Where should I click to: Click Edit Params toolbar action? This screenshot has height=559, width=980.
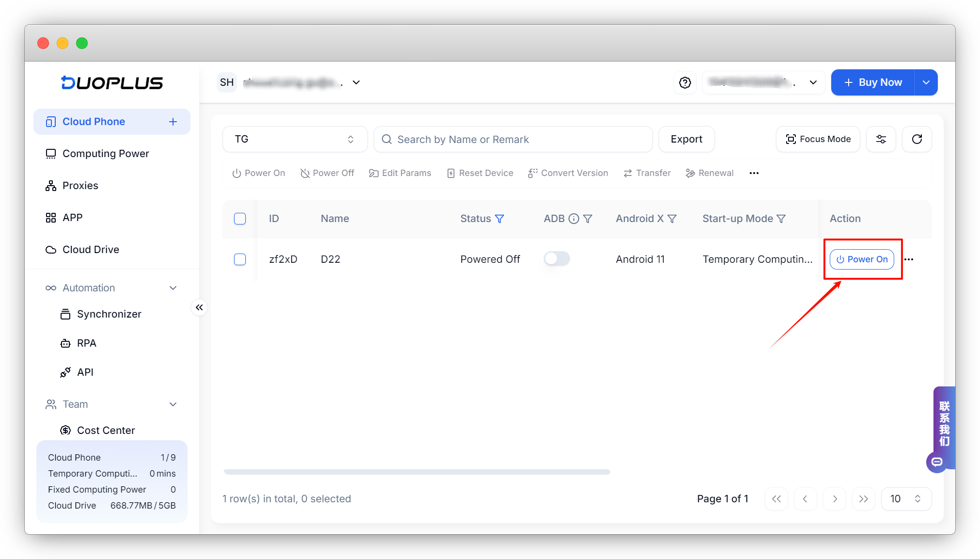point(400,173)
